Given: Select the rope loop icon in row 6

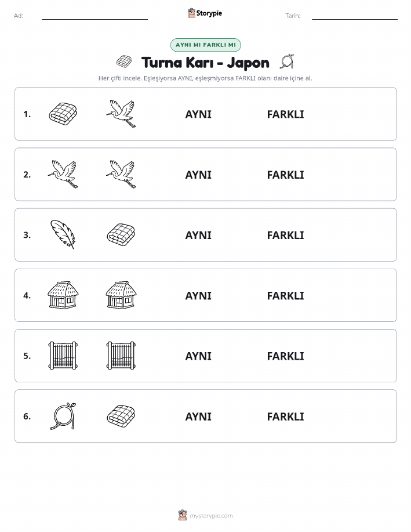Looking at the screenshot, I should (x=63, y=416).
